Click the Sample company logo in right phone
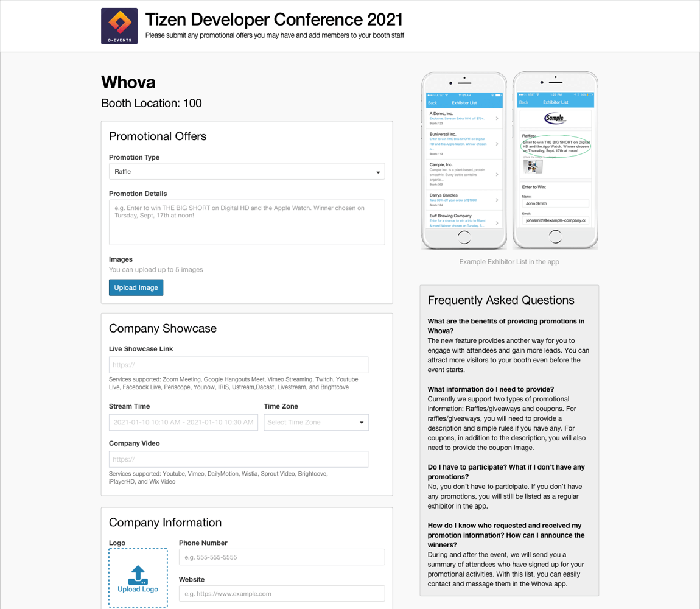The image size is (700, 609). (555, 118)
